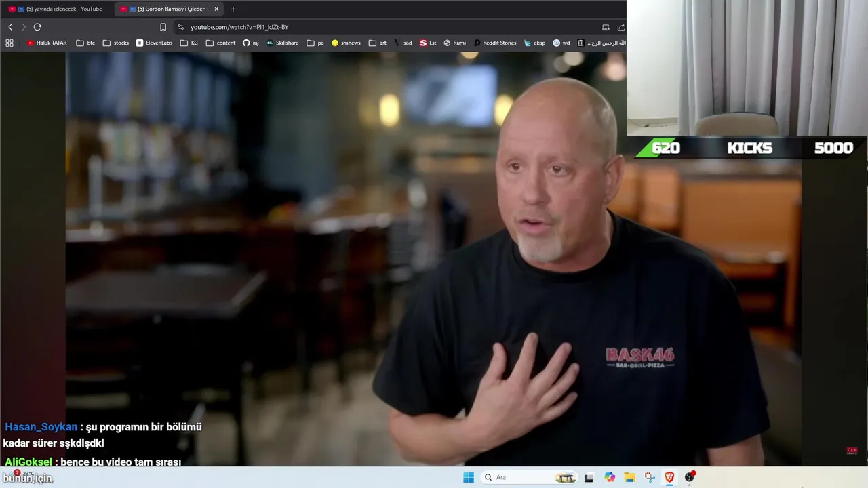Screen dimensions: 868x488
Task: Go back to the previous page
Action: [10, 27]
